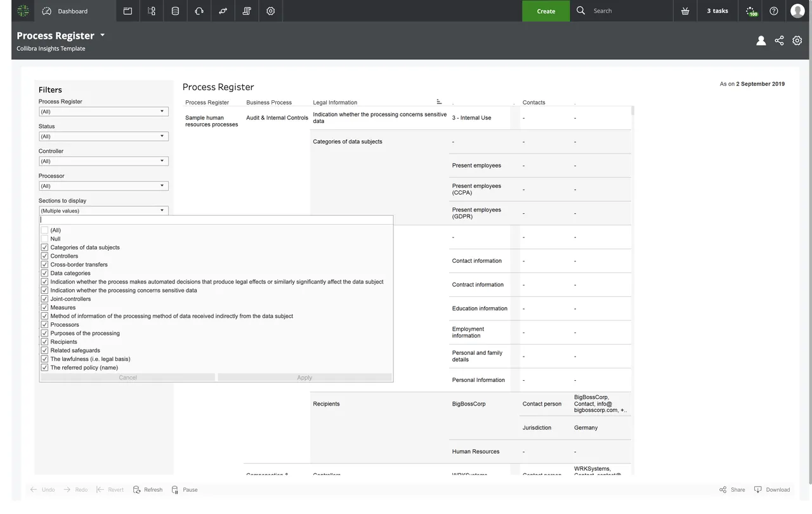Image resolution: width=812 pixels, height=514 pixels.
Task: Click the Collibra logo icon
Action: click(x=23, y=11)
